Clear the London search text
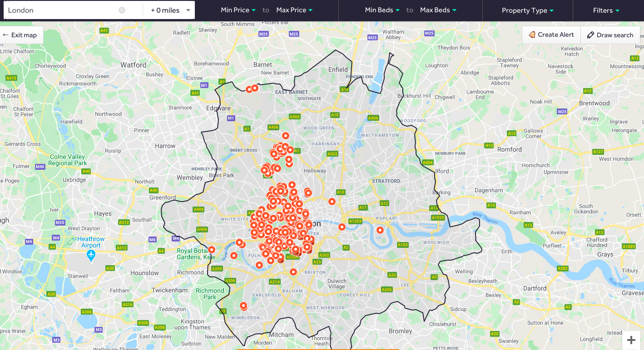The image size is (644, 350). 121,10
